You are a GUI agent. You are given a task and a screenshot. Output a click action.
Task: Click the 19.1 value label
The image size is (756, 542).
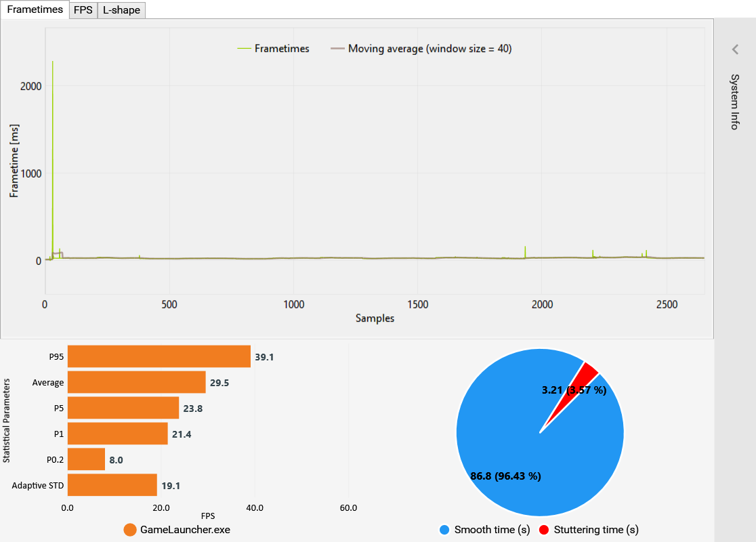tap(171, 486)
